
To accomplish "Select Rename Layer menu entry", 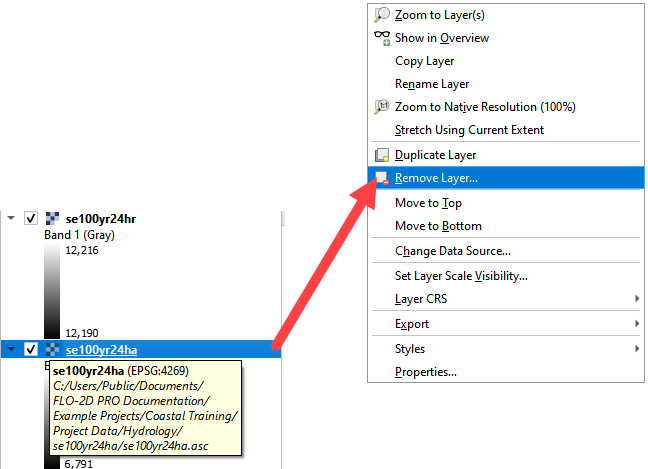I will tap(432, 84).
